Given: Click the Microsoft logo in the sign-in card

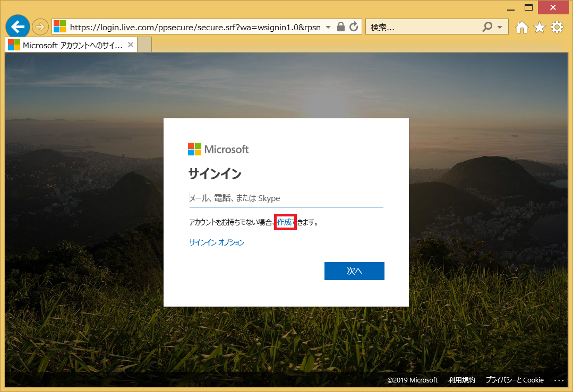Looking at the screenshot, I should coord(218,149).
